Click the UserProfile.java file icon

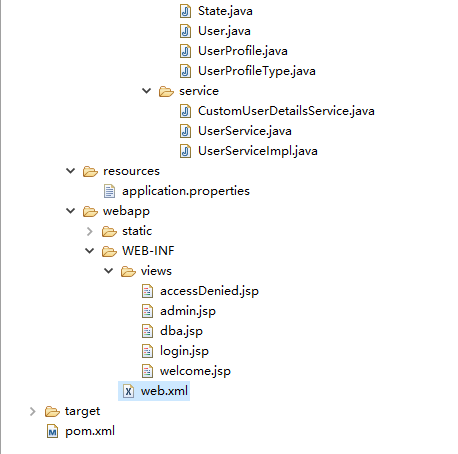pyautogui.click(x=185, y=51)
